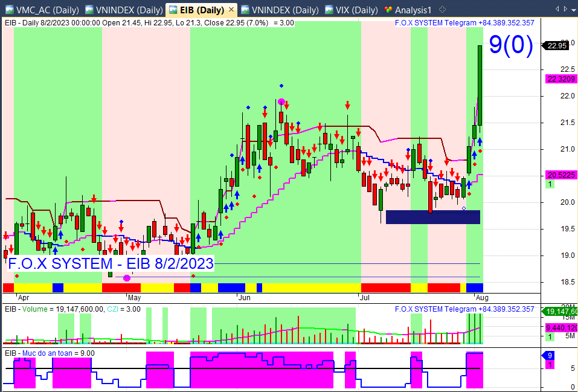Viewport: 578px width, 392px height.
Task: Select the dark blue support zone rectangle
Action: pos(433,217)
